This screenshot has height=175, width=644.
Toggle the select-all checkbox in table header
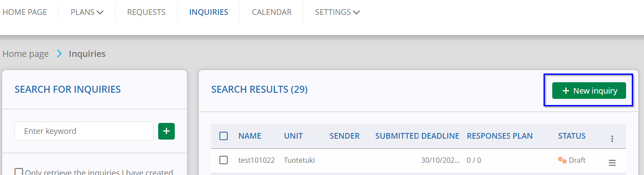pos(224,136)
